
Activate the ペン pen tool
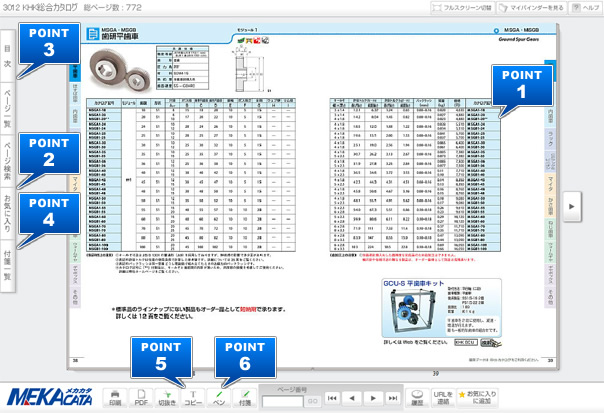[219, 397]
